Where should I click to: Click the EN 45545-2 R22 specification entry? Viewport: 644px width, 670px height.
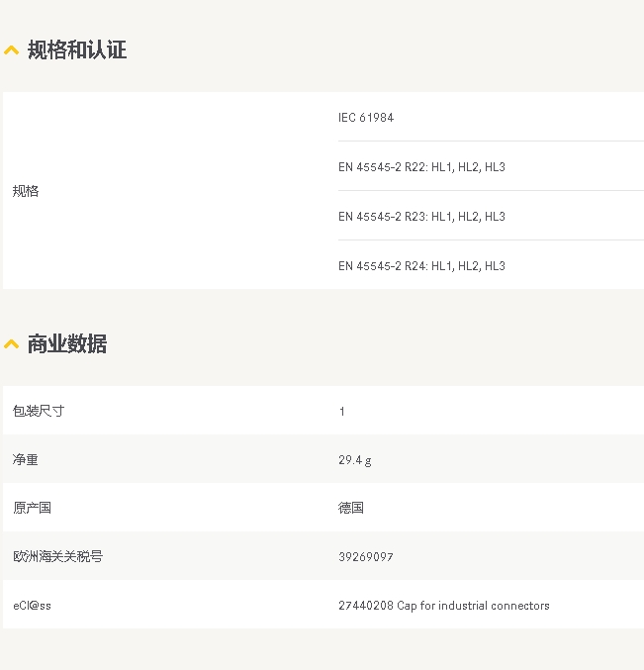421,167
